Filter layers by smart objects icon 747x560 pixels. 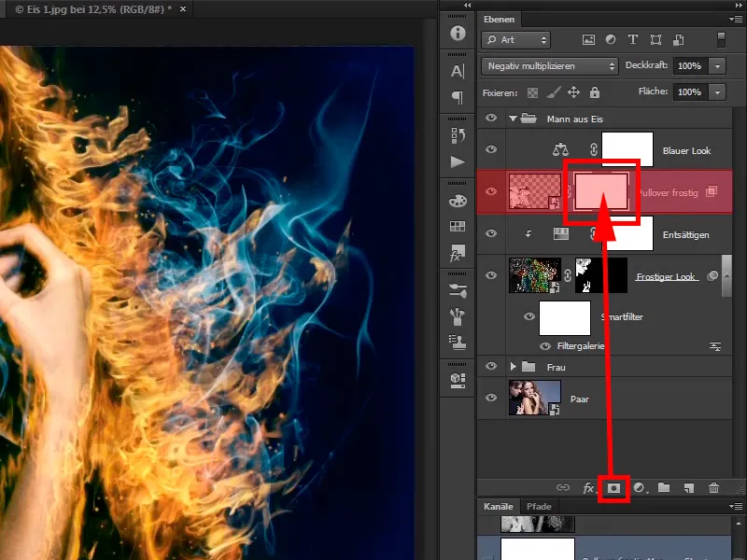(x=679, y=40)
